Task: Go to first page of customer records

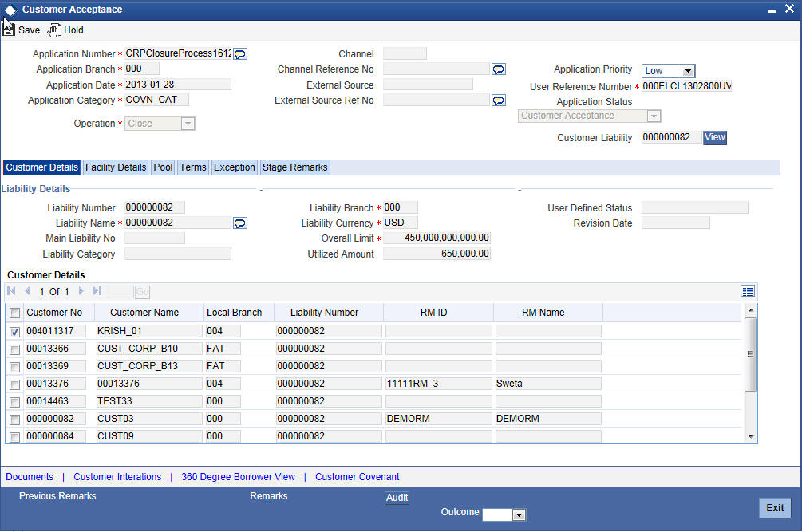Action: click(11, 291)
